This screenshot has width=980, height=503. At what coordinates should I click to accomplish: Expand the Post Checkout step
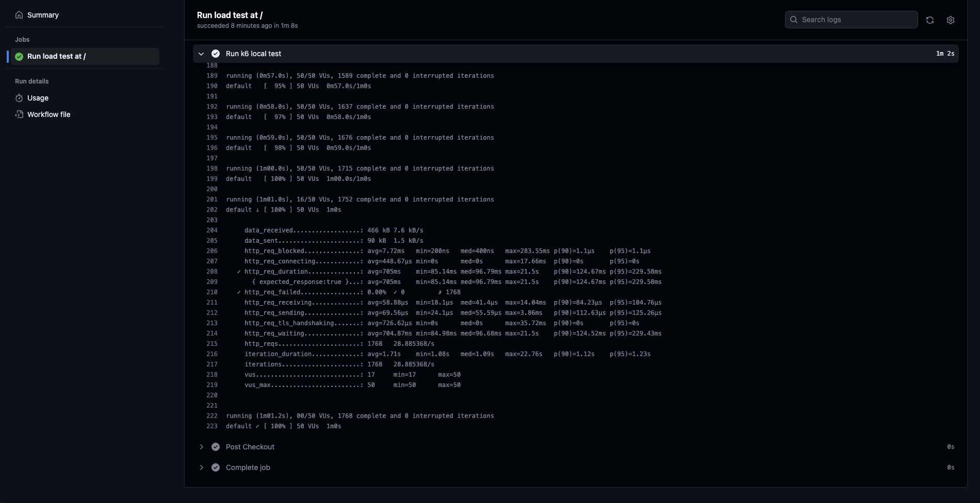pos(201,447)
